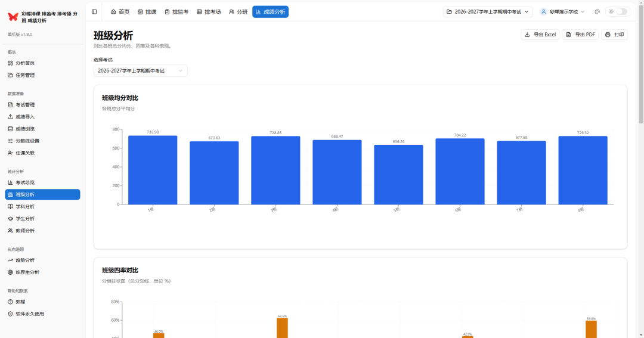Go to 考试管理 in the sidebar

point(42,105)
